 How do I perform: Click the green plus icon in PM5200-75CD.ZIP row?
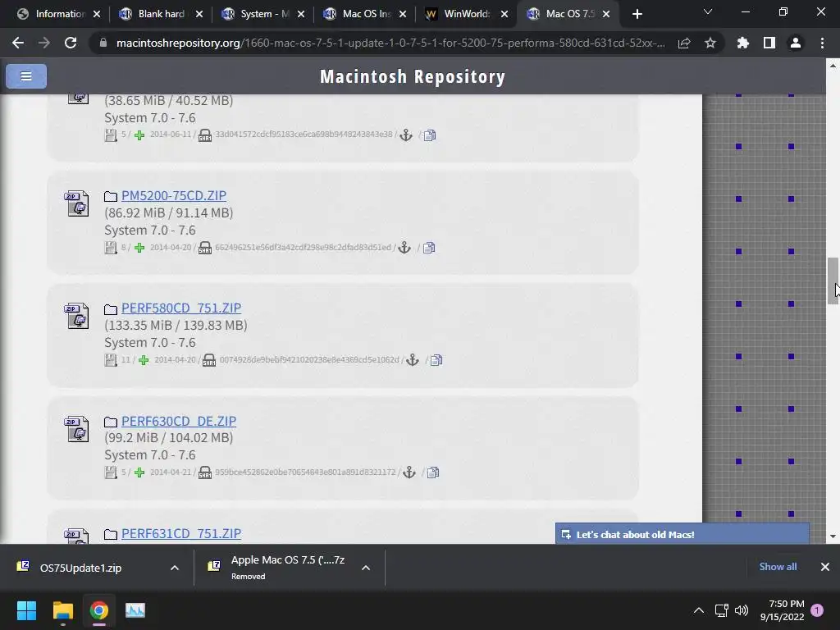click(x=139, y=248)
